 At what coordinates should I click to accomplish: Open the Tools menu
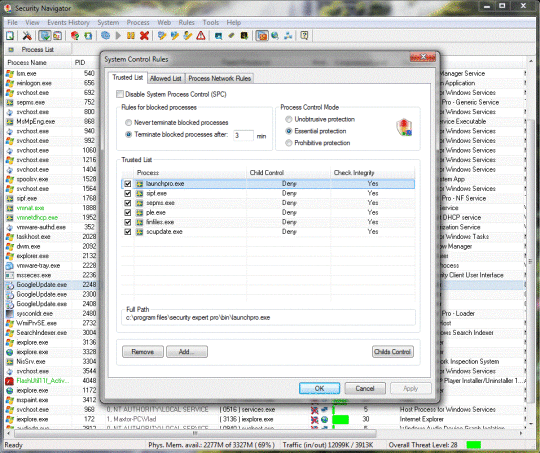210,22
